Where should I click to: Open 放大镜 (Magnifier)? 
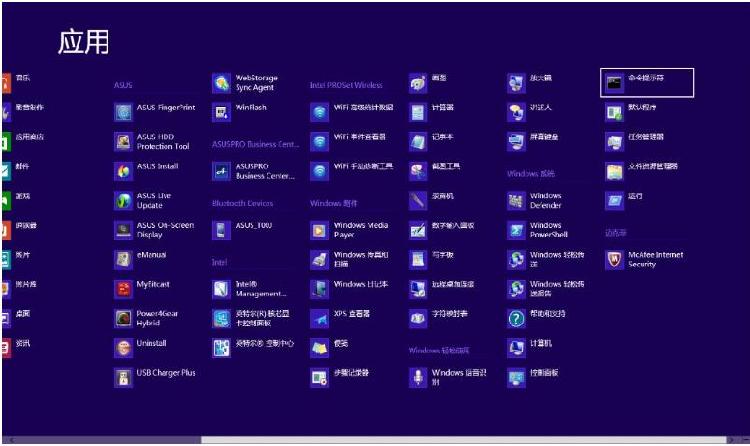click(529, 83)
